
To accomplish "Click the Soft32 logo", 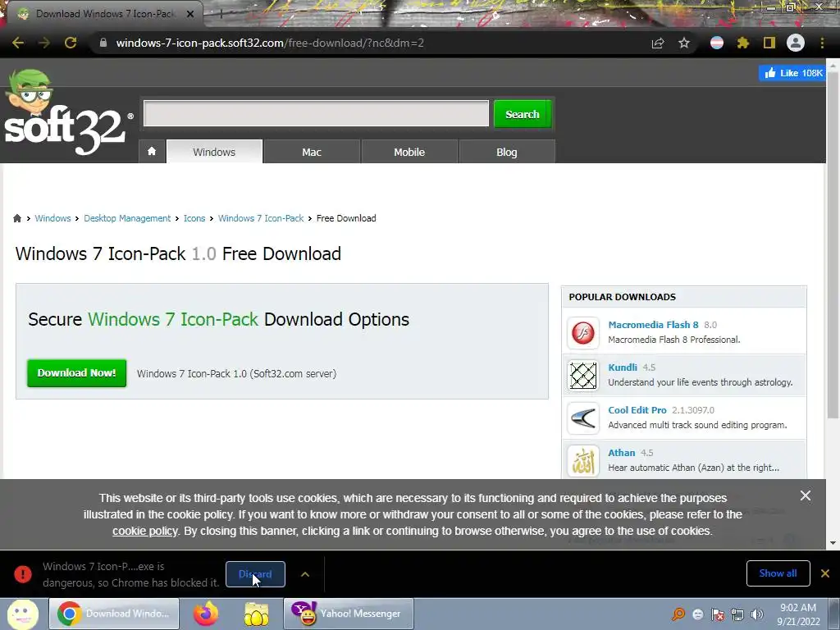I will click(x=67, y=112).
